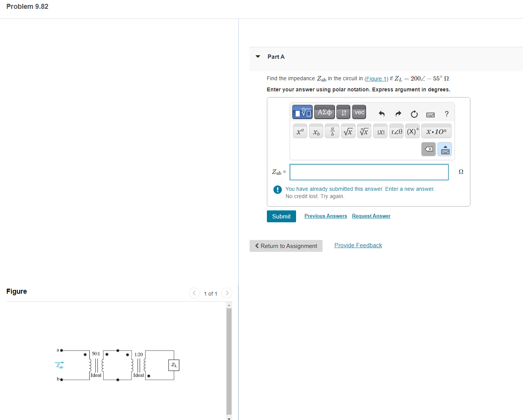Select the polar notation r∠θ icon

coord(396,131)
